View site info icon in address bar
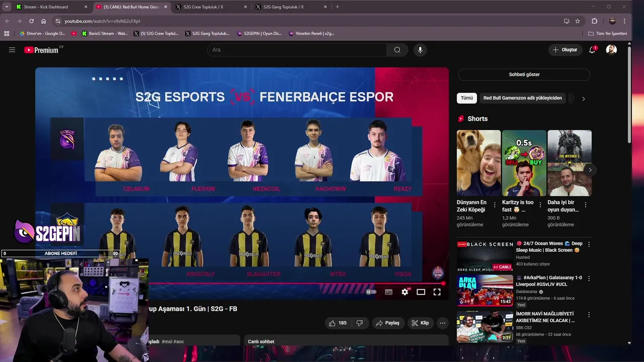Image resolution: width=644 pixels, height=362 pixels. coord(58,21)
